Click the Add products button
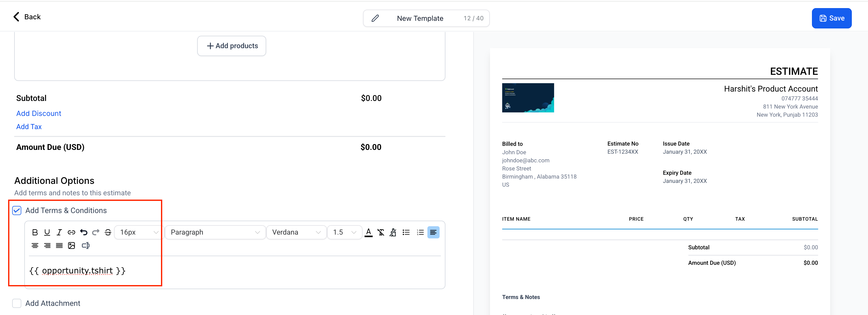The height and width of the screenshot is (315, 868). 232,46
